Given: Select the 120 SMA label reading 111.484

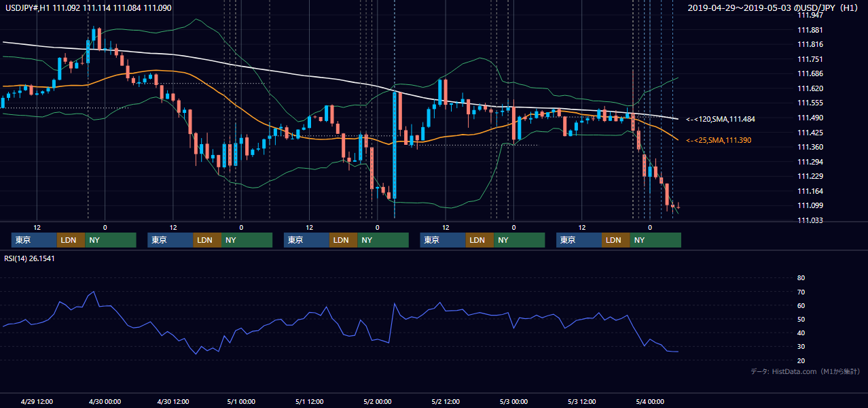Looking at the screenshot, I should pyautogui.click(x=720, y=119).
